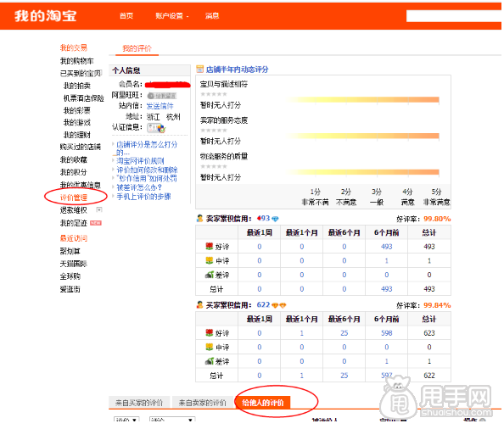This screenshot has height=429, width=504.
Task: Open 我的足迹 in sidebar
Action: [74, 223]
